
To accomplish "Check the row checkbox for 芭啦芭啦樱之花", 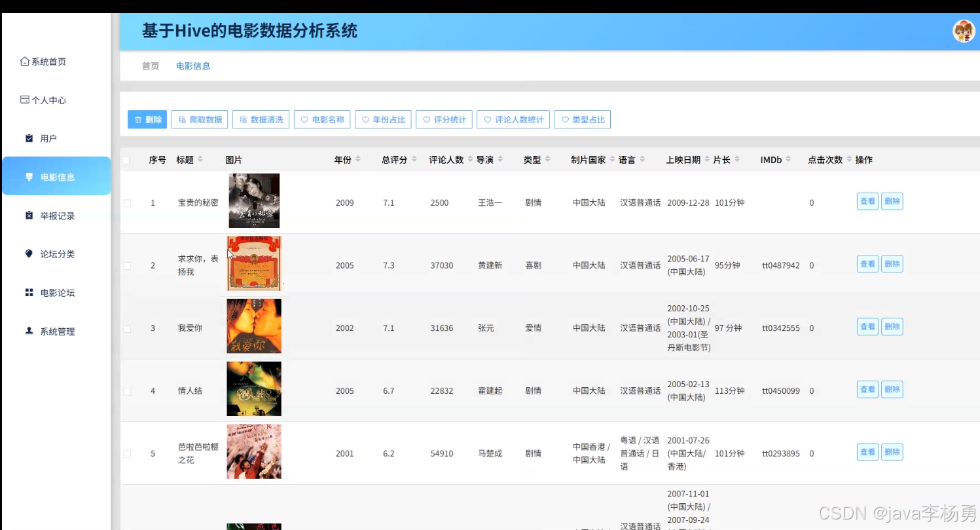I will (x=127, y=453).
